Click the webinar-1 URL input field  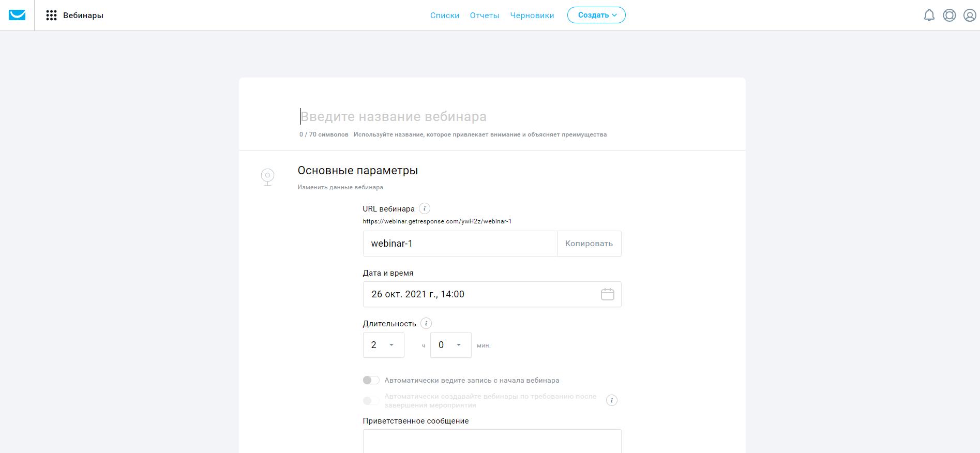[460, 244]
